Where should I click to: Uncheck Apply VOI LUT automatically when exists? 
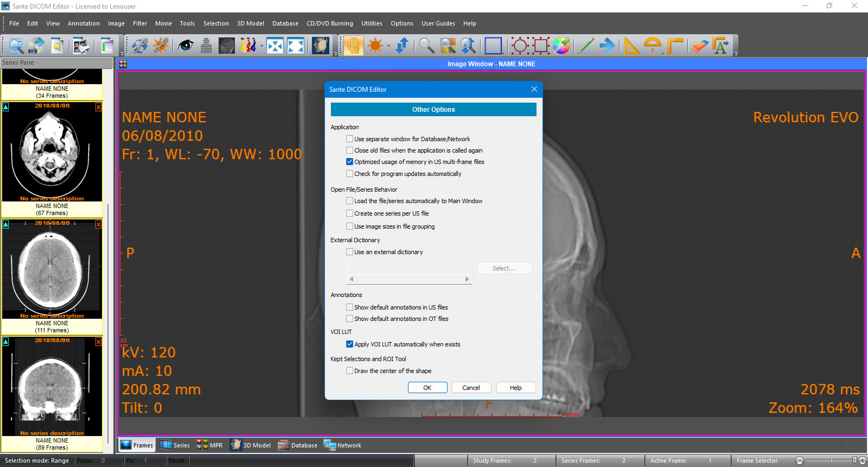[x=350, y=344]
